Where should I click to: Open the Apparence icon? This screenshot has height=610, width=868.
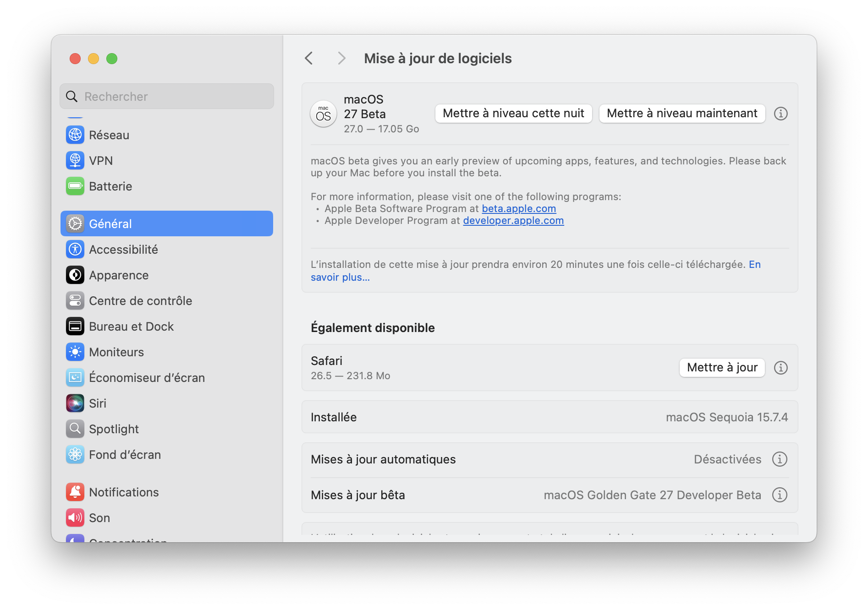(75, 275)
